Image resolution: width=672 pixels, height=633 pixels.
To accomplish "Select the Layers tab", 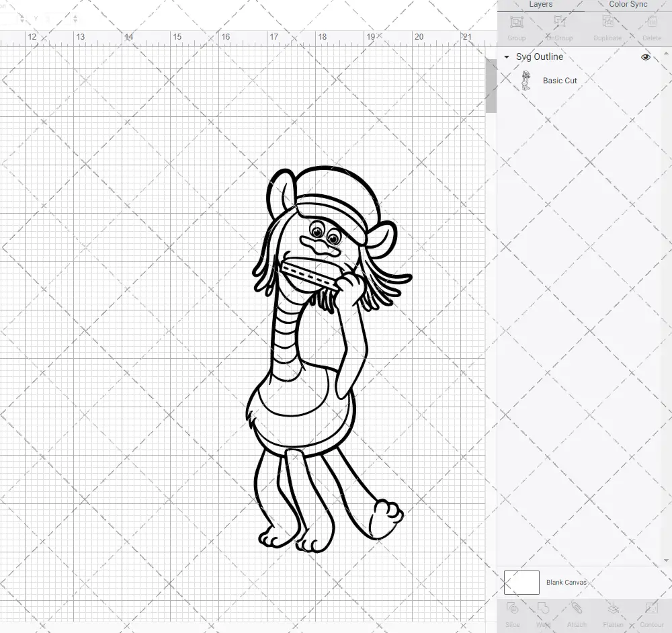I will coord(541,5).
